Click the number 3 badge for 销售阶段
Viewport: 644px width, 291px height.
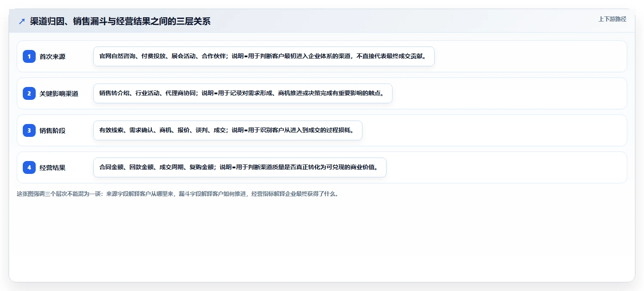29,130
